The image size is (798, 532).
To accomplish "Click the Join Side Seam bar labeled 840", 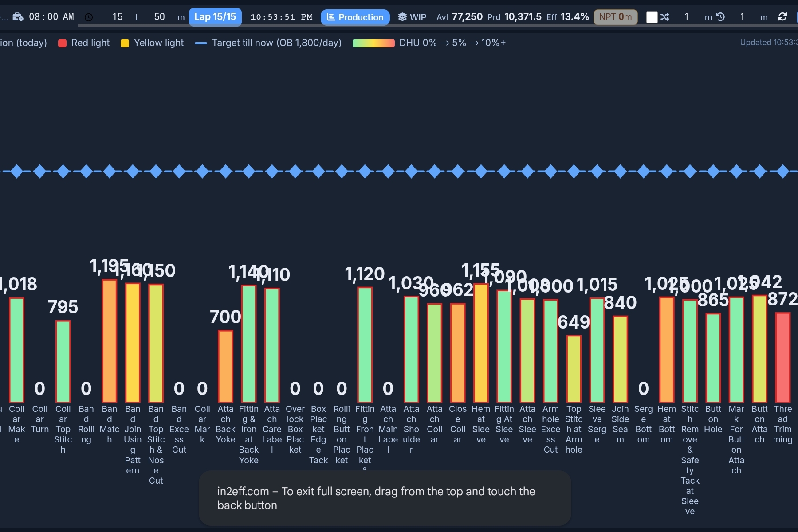I will [x=620, y=359].
